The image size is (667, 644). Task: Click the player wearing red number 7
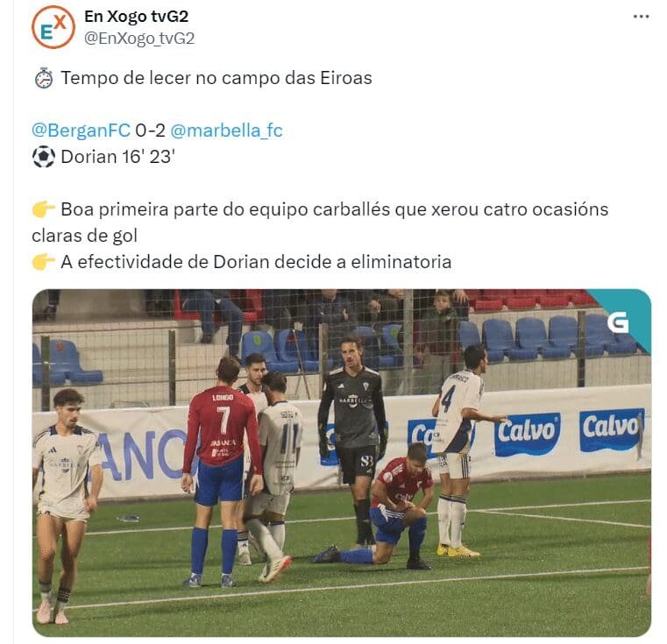click(x=222, y=470)
